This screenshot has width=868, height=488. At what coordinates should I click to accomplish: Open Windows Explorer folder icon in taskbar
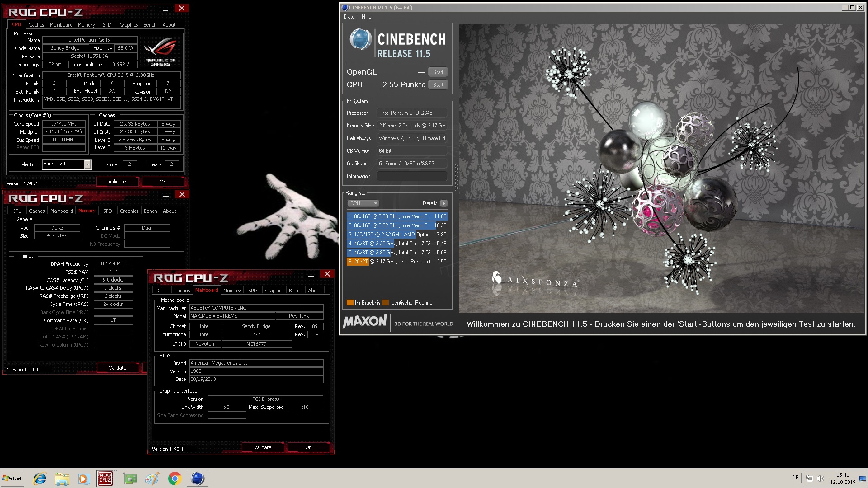click(62, 479)
